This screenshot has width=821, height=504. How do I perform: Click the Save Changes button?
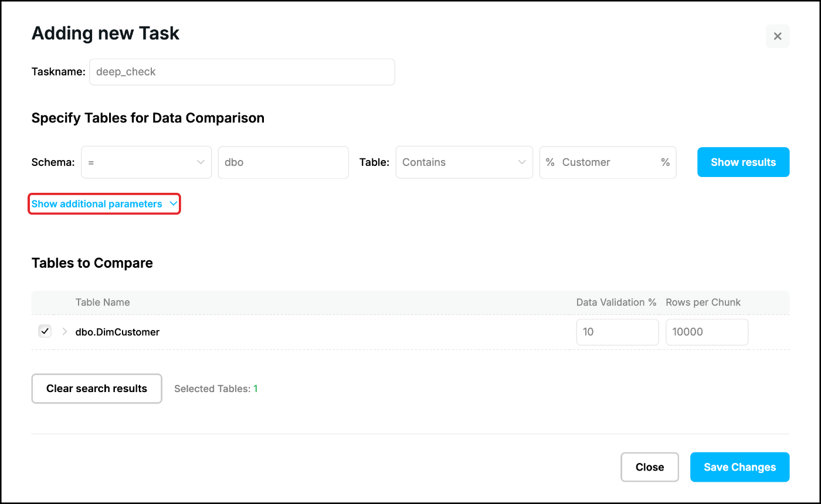click(x=740, y=467)
